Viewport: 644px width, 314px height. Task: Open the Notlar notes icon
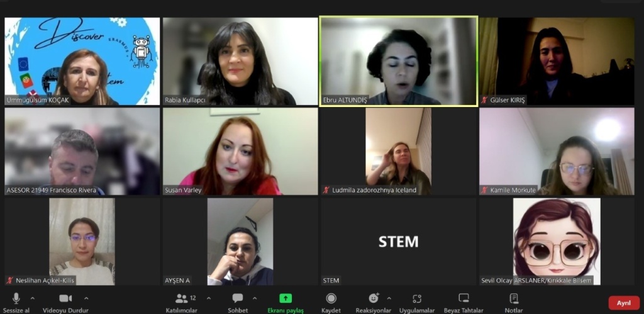pyautogui.click(x=514, y=298)
